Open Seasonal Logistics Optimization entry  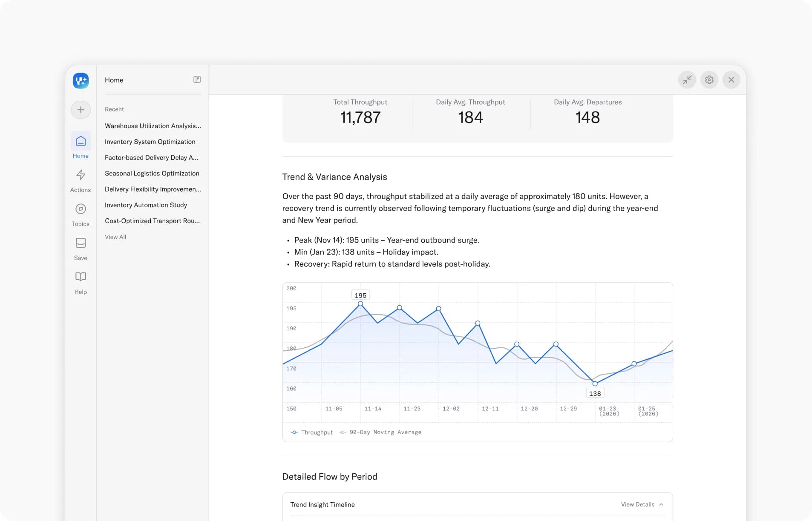pos(152,173)
